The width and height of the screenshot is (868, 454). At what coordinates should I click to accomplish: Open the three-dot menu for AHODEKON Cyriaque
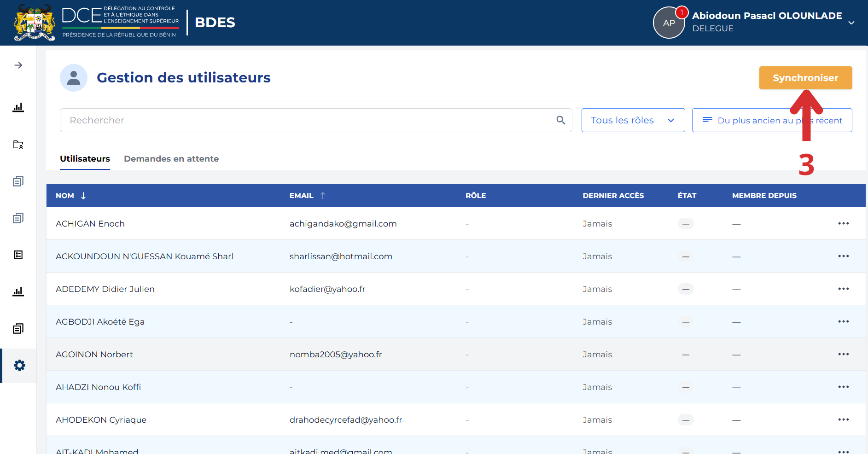[x=843, y=420]
